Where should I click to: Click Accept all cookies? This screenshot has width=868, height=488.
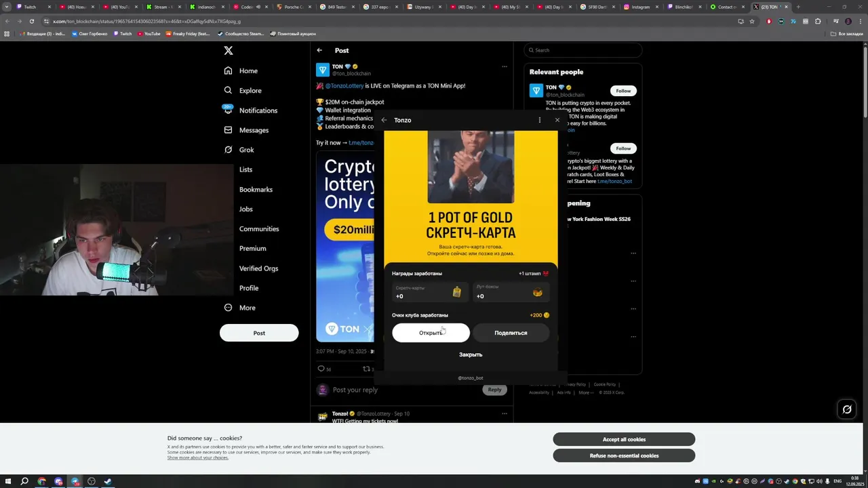(624, 439)
